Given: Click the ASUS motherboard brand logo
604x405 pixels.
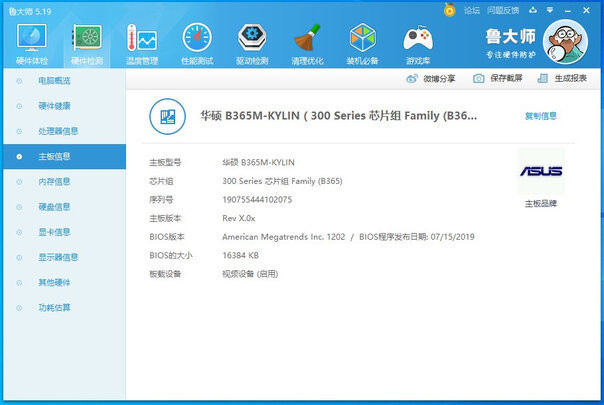Looking at the screenshot, I should tap(541, 172).
